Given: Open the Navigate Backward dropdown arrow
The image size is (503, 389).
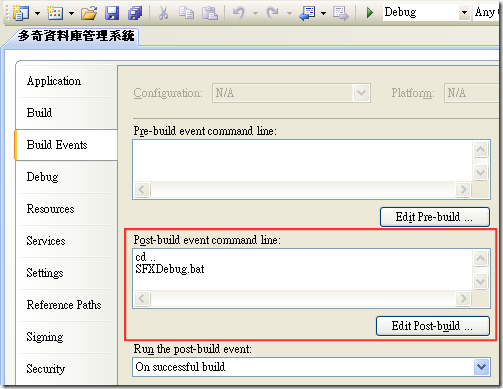Looking at the screenshot, I should pos(323,13).
